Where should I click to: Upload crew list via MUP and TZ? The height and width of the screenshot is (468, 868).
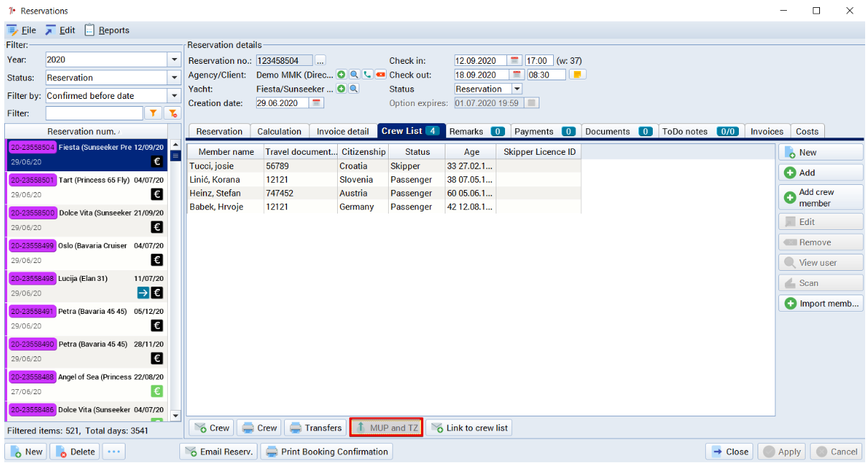[386, 427]
